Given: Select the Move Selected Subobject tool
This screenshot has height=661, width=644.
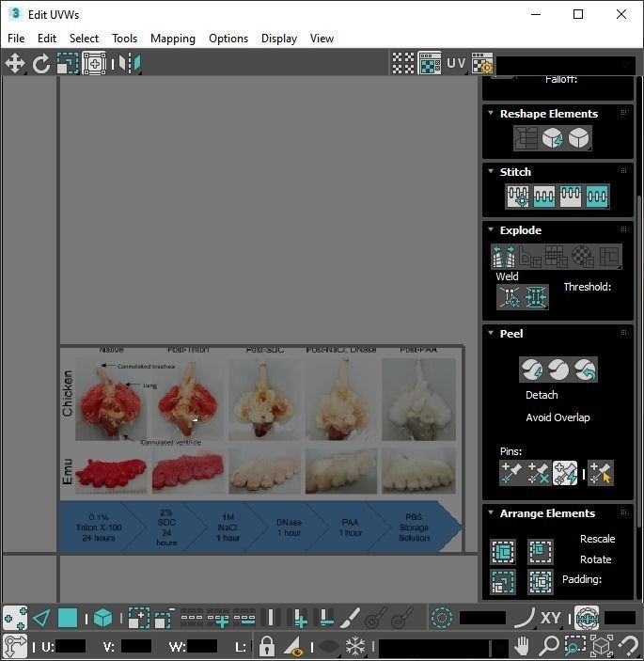Looking at the screenshot, I should point(15,64).
